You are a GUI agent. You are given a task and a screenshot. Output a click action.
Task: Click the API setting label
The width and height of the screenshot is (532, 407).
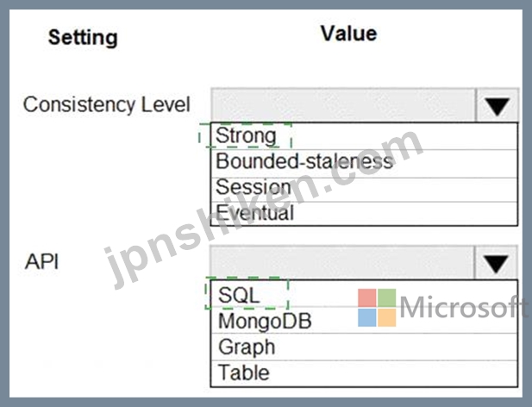click(41, 261)
